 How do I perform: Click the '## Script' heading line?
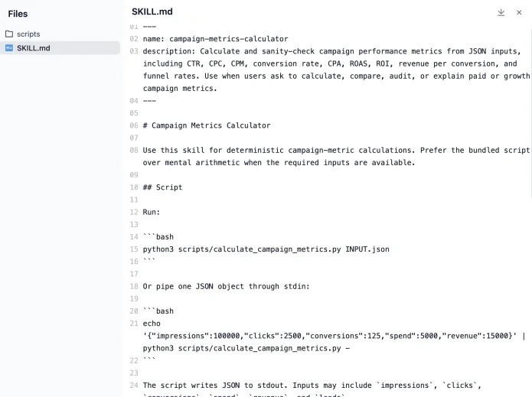pyautogui.click(x=162, y=187)
